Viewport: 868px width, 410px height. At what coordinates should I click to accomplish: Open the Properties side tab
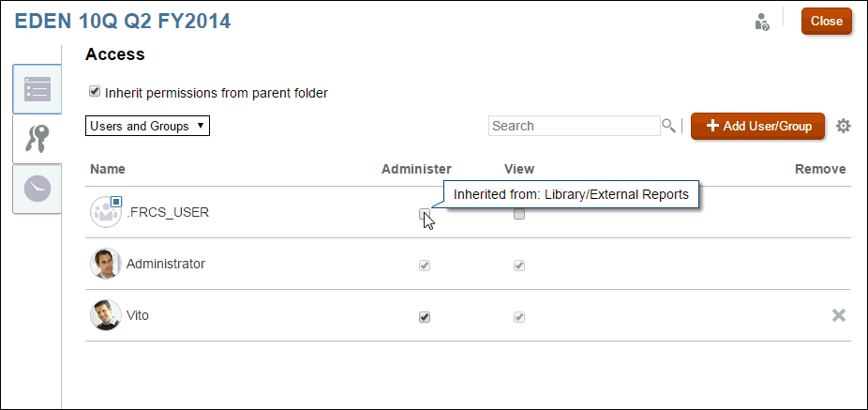(x=37, y=89)
